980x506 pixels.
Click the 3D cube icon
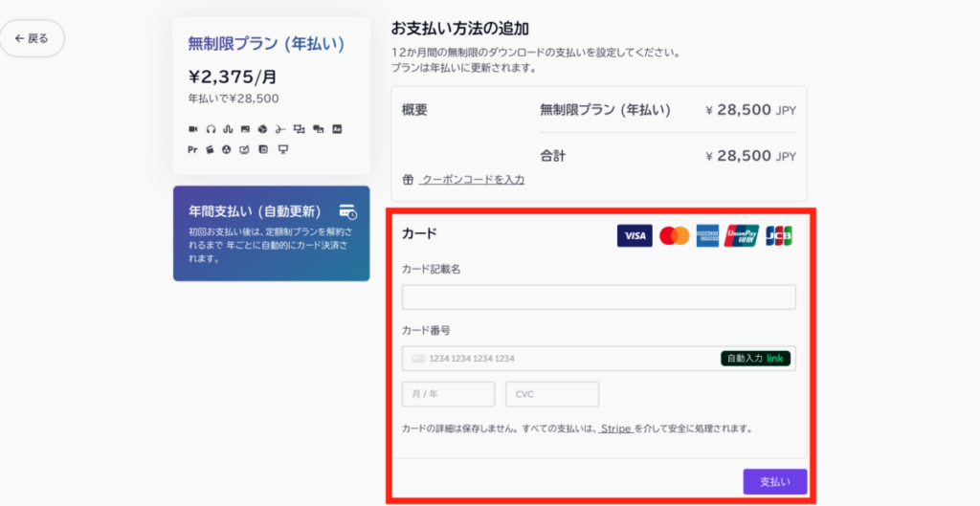pyautogui.click(x=262, y=128)
